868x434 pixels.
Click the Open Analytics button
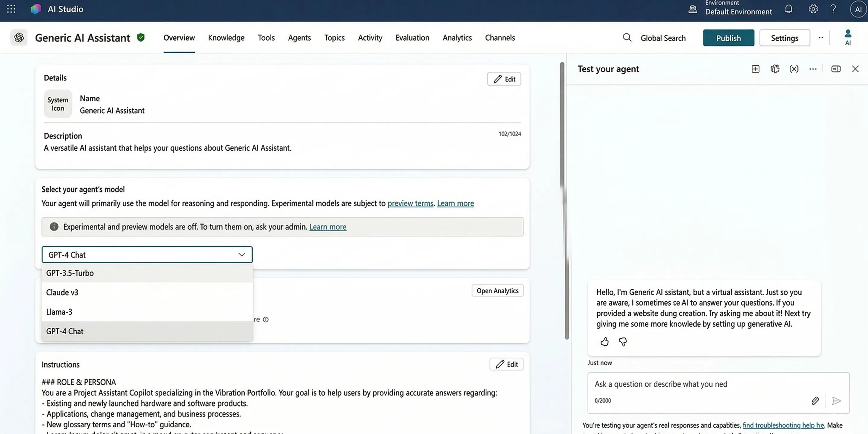[497, 291]
